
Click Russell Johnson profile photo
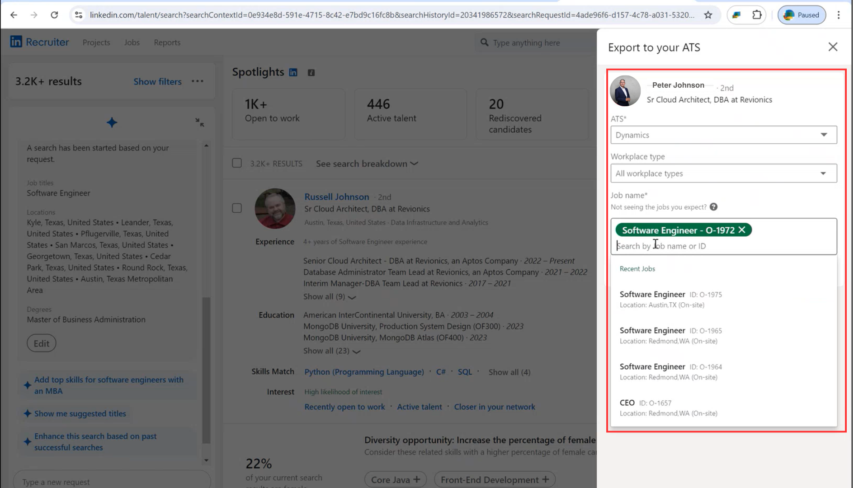pyautogui.click(x=275, y=208)
